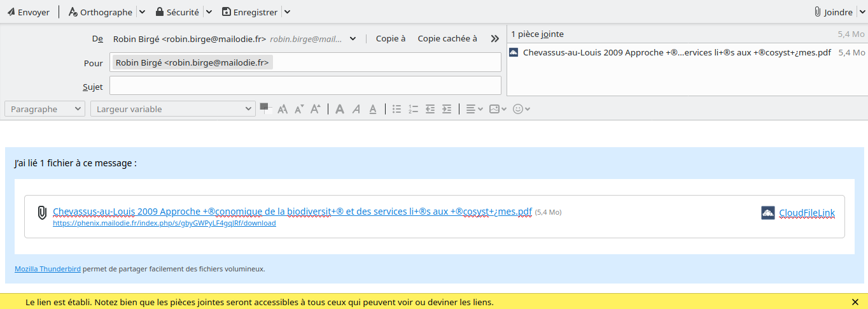This screenshot has width=868, height=309.
Task: Click Enregistrer to save the draft
Action: pos(249,12)
